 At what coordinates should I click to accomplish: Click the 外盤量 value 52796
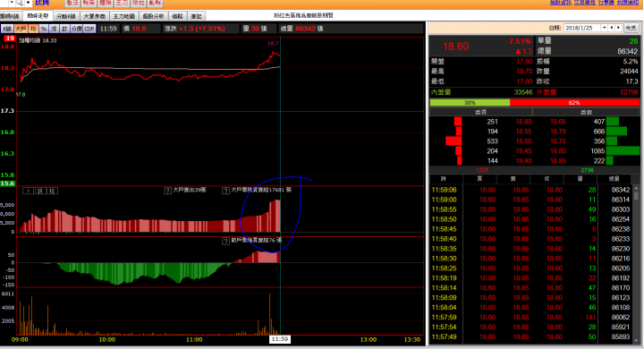point(629,92)
